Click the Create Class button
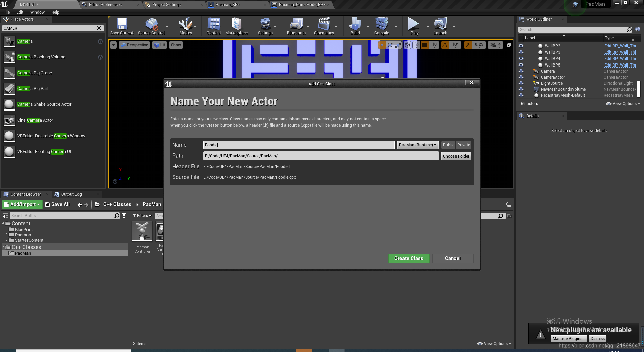The image size is (644, 352). 409,258
